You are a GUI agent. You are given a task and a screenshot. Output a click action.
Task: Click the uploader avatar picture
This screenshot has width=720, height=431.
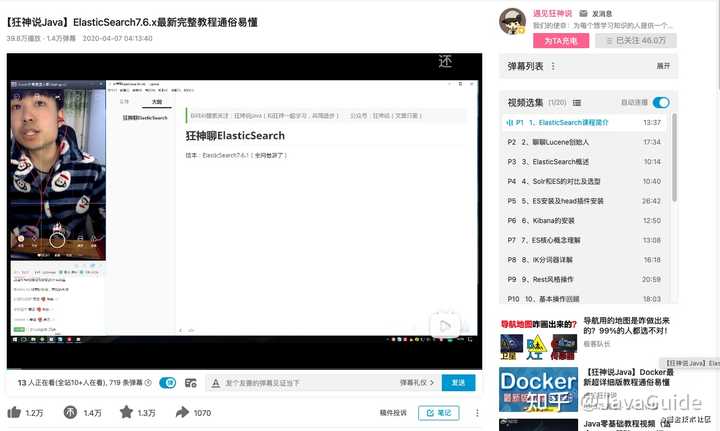click(x=512, y=21)
